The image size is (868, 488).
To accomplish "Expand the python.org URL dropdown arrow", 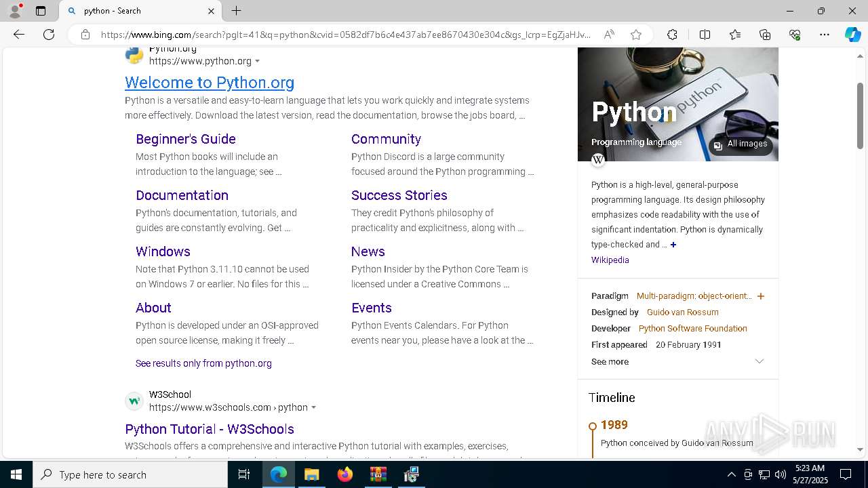I will [257, 62].
